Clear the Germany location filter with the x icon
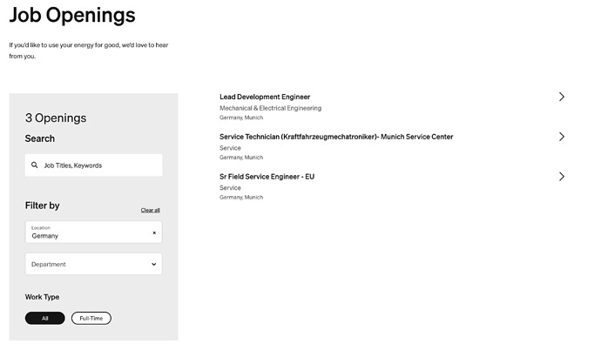601x364 pixels. pos(154,233)
